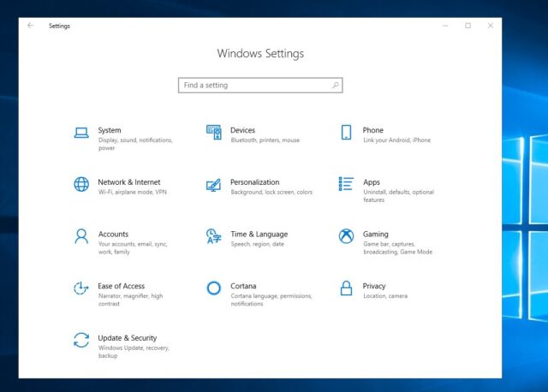Click the Ease of Access icon

click(81, 288)
